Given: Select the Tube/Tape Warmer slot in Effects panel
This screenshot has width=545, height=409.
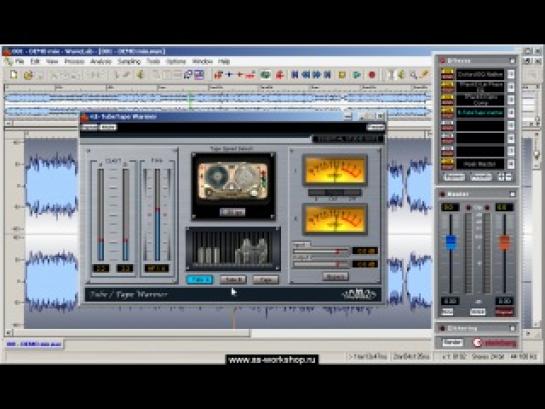Looking at the screenshot, I should (x=480, y=113).
